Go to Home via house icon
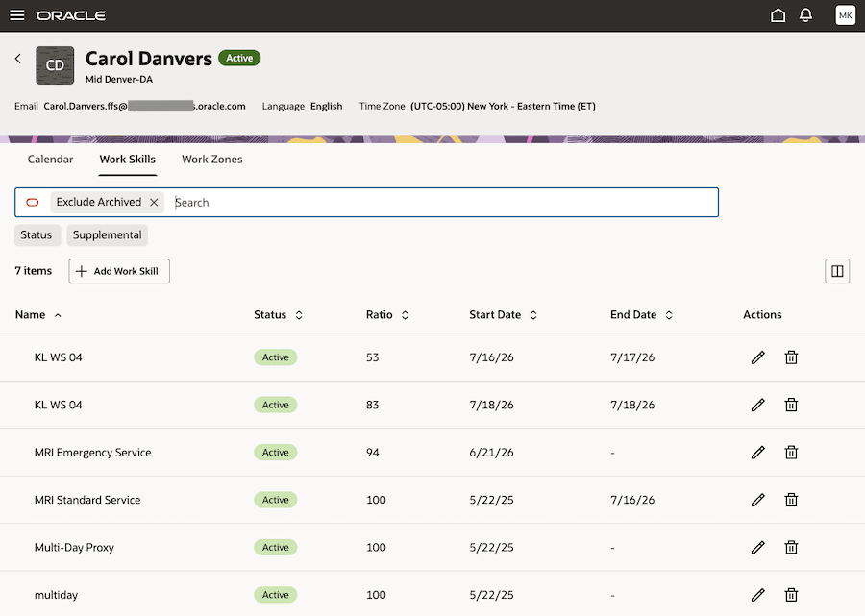 778,15
